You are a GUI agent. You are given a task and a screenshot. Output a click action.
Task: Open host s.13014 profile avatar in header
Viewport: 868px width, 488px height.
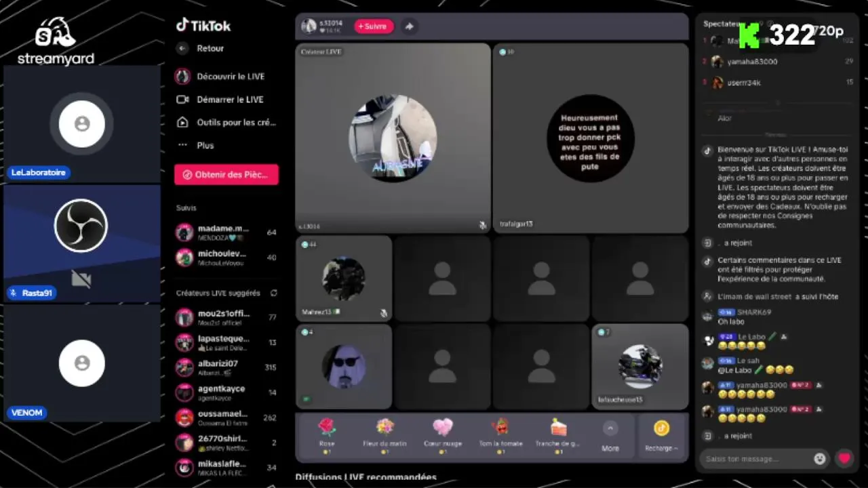(309, 26)
